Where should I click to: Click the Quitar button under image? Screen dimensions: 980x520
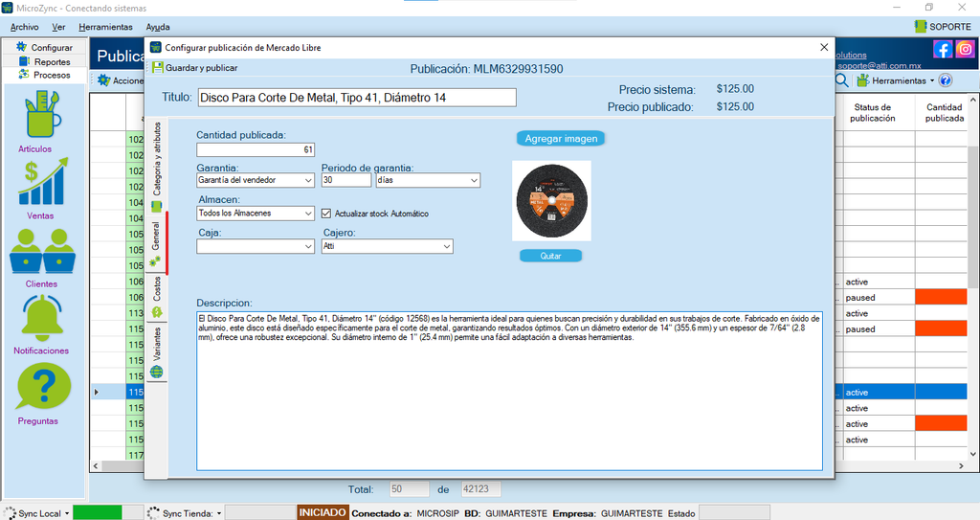click(550, 256)
